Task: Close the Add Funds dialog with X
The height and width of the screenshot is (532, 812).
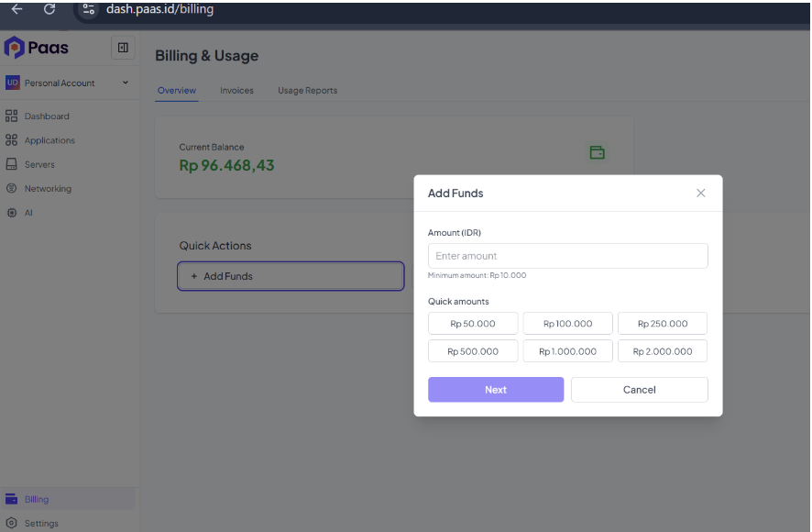Action: pos(701,193)
